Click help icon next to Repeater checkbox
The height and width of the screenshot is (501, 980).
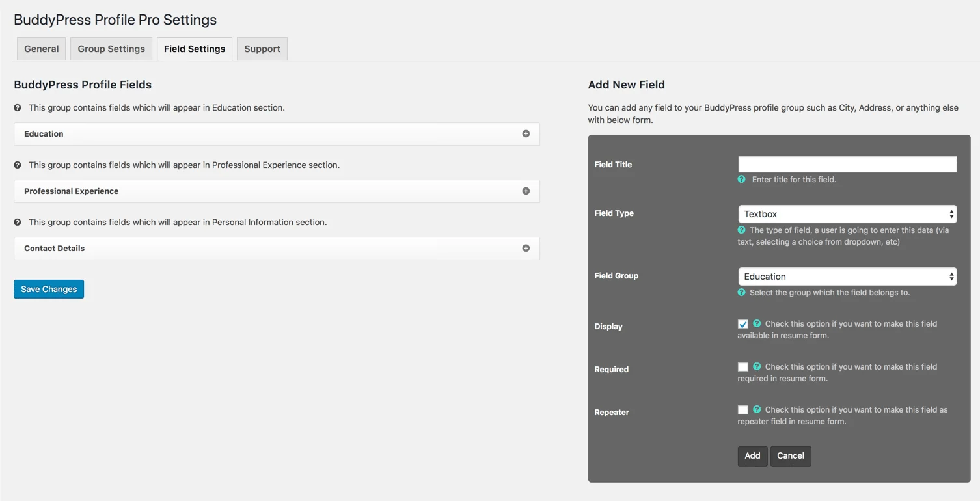[757, 409]
